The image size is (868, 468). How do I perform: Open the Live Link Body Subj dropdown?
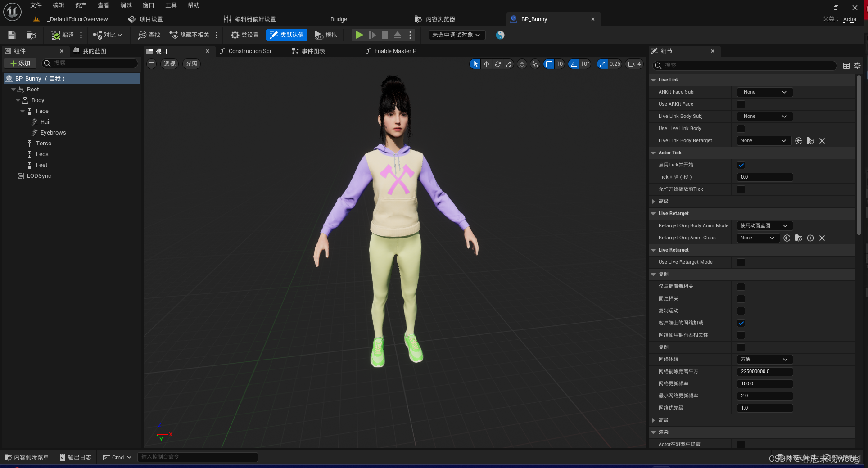point(765,117)
